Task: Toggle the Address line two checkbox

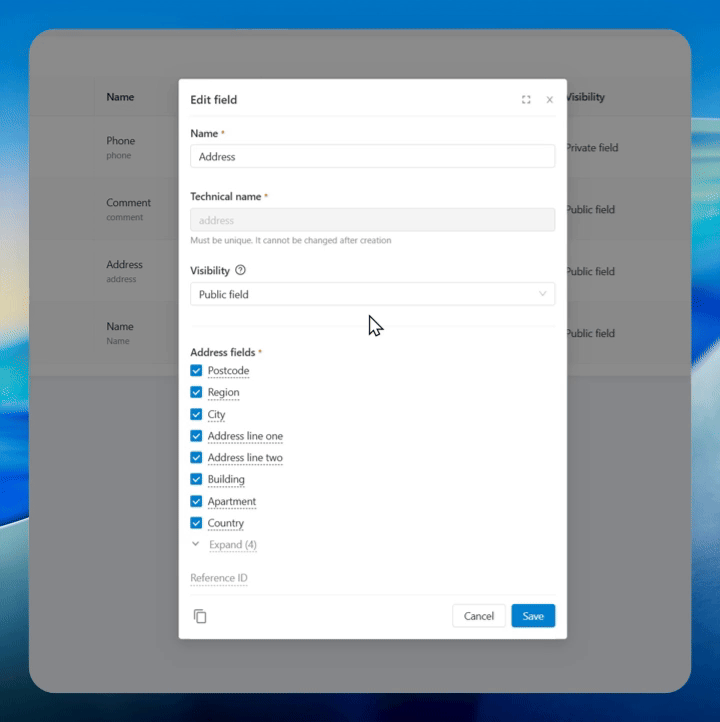Action: click(x=196, y=457)
